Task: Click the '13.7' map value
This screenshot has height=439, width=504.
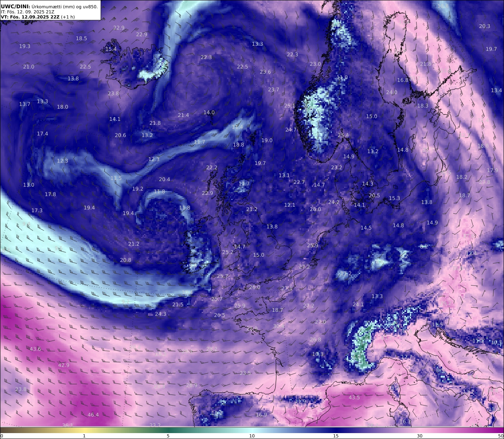Action: click(x=25, y=104)
